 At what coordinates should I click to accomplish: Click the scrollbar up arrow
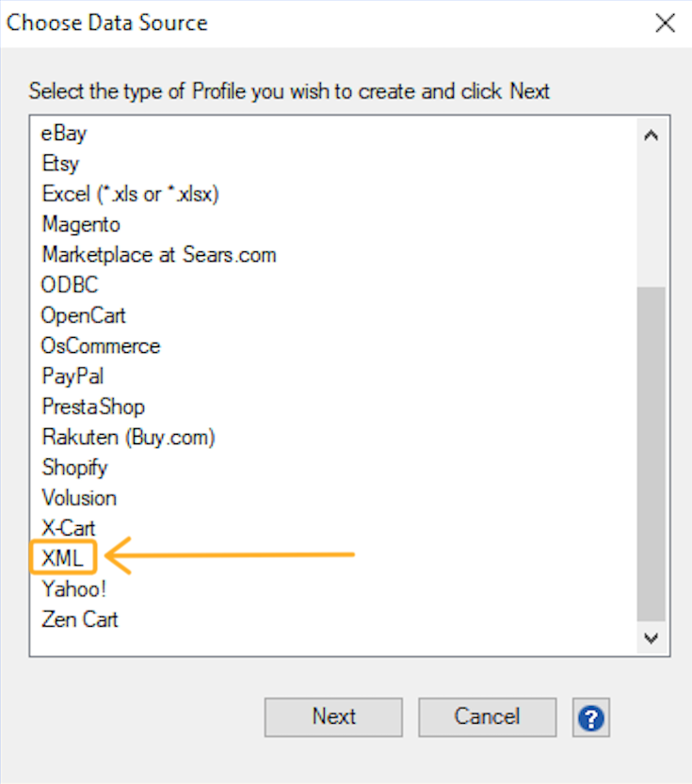pyautogui.click(x=651, y=136)
